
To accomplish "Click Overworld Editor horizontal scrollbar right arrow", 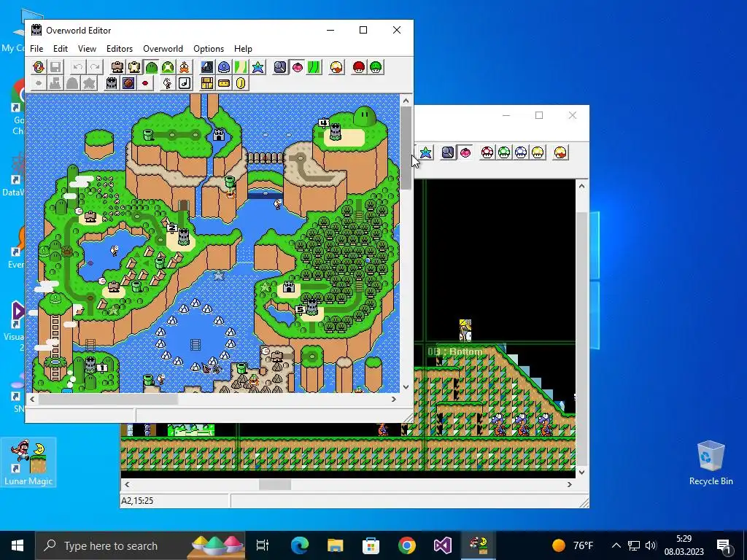I will 393,399.
